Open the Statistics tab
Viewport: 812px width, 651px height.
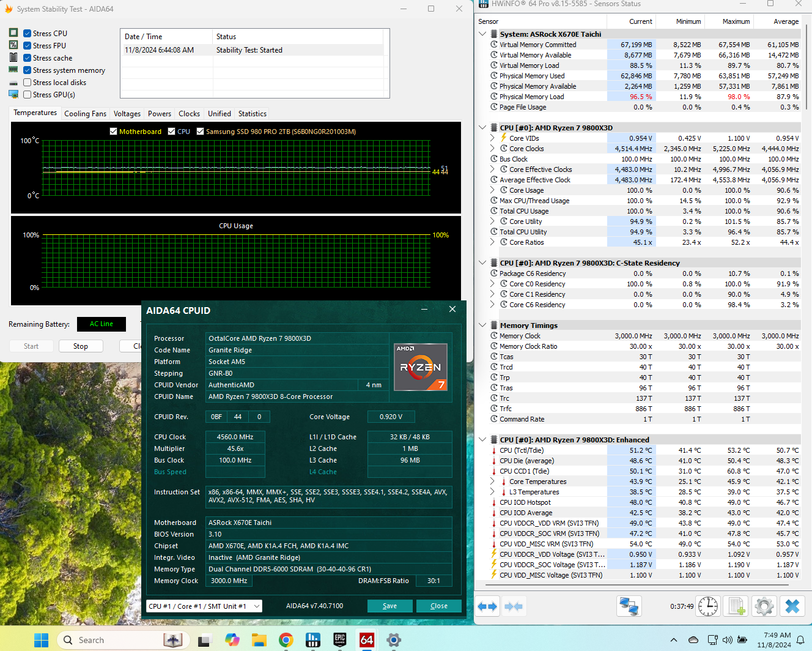pyautogui.click(x=253, y=114)
